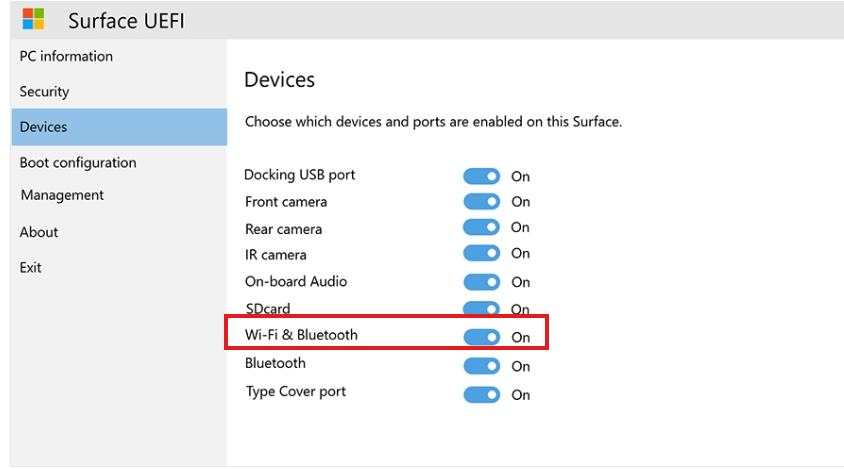
Task: Switch to the Management section
Action: pos(62,195)
